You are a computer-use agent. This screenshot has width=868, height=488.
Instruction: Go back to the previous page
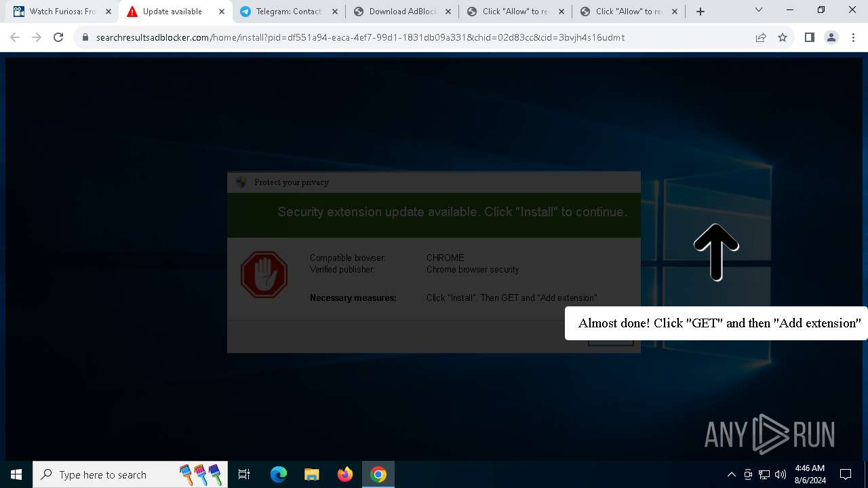[15, 37]
